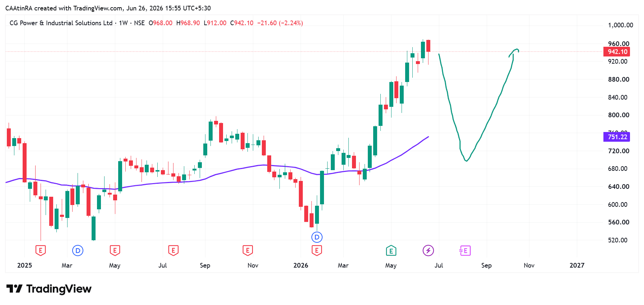Click the red earnings marker at May 2025

(x=115, y=250)
